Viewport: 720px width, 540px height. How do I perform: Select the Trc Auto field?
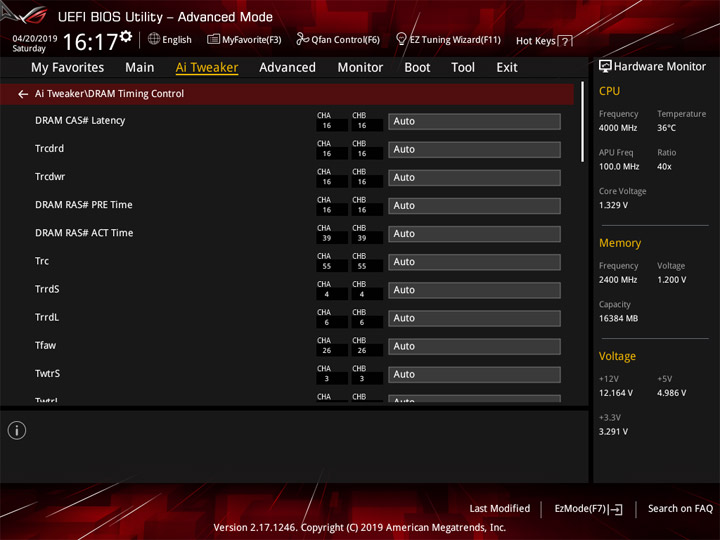click(x=474, y=262)
